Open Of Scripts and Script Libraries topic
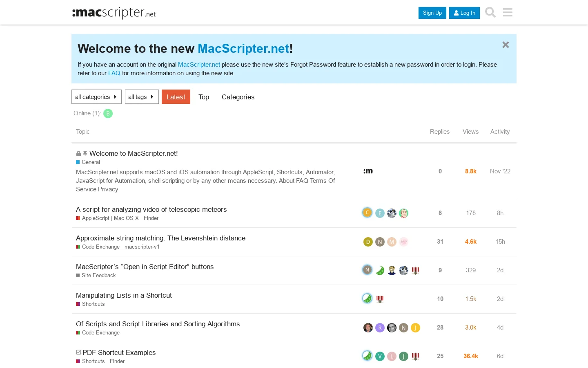 coord(158,324)
